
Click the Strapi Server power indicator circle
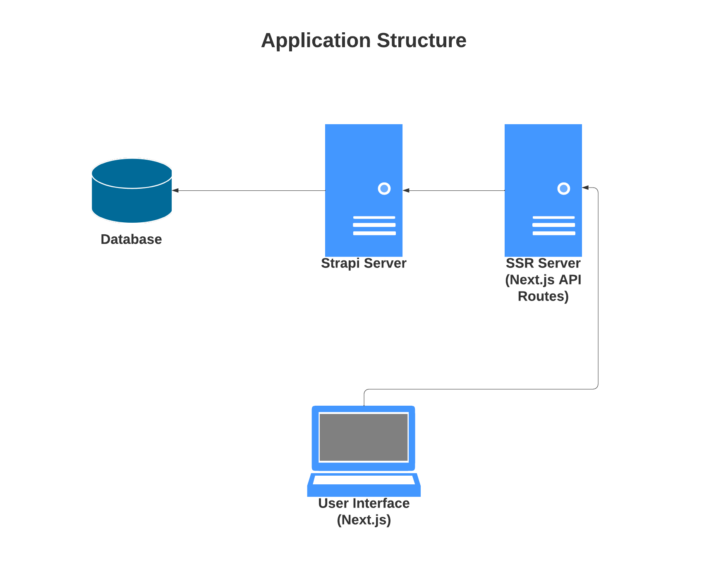(384, 188)
